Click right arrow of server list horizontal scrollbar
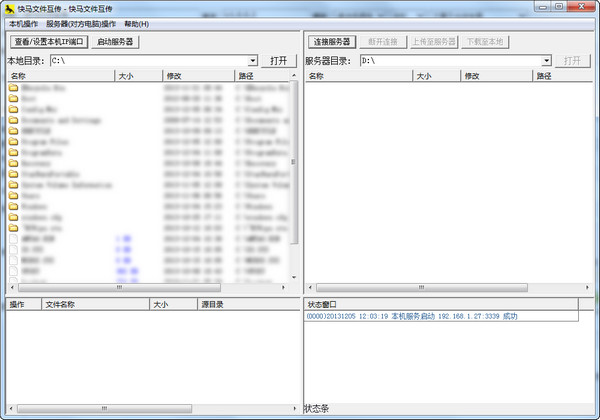The height and width of the screenshot is (420, 600). (587, 287)
